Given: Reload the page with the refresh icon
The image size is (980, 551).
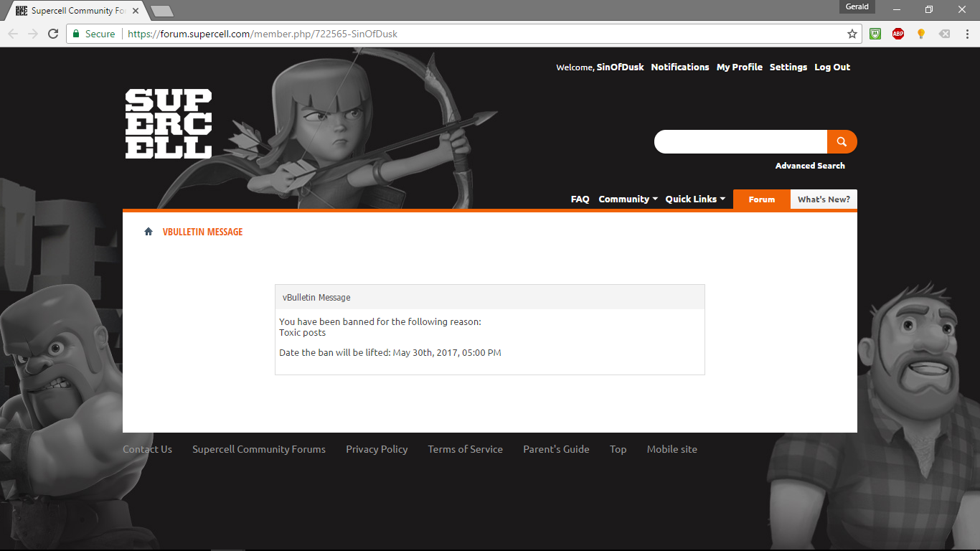Looking at the screenshot, I should point(53,34).
